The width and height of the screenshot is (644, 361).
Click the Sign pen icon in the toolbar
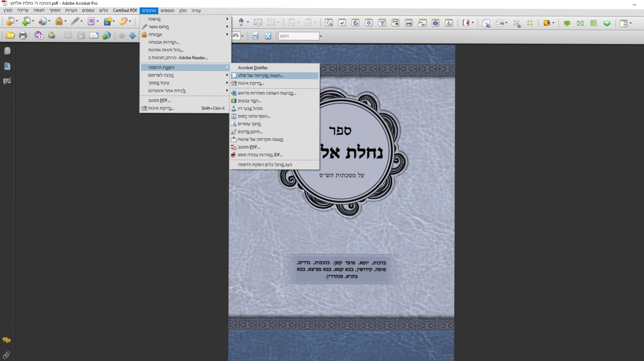pyautogui.click(x=75, y=21)
